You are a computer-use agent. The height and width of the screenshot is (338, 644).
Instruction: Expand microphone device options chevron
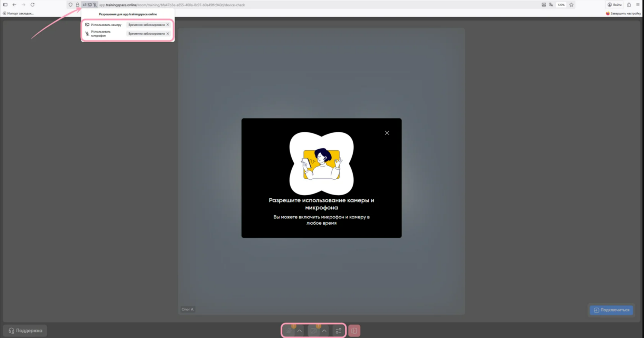coord(300,331)
